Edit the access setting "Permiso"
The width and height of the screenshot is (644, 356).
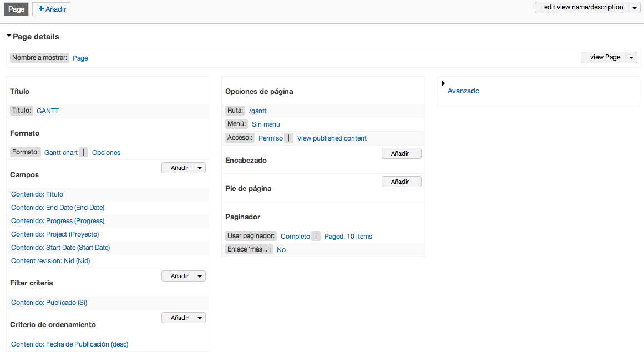coord(270,138)
